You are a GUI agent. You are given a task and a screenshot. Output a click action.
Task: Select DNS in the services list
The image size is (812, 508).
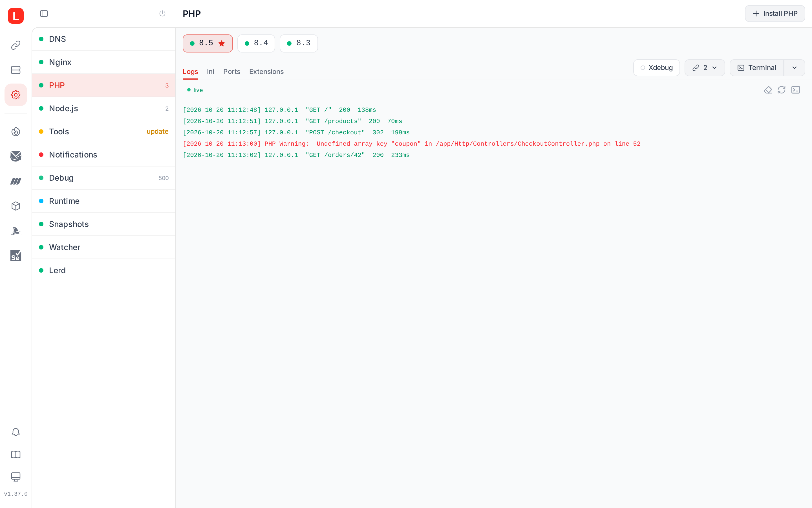point(104,39)
